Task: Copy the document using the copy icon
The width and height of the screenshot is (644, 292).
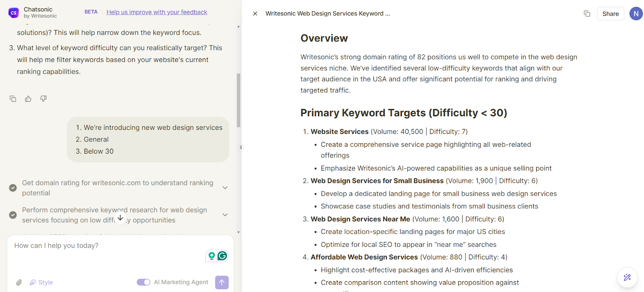Action: (587, 14)
